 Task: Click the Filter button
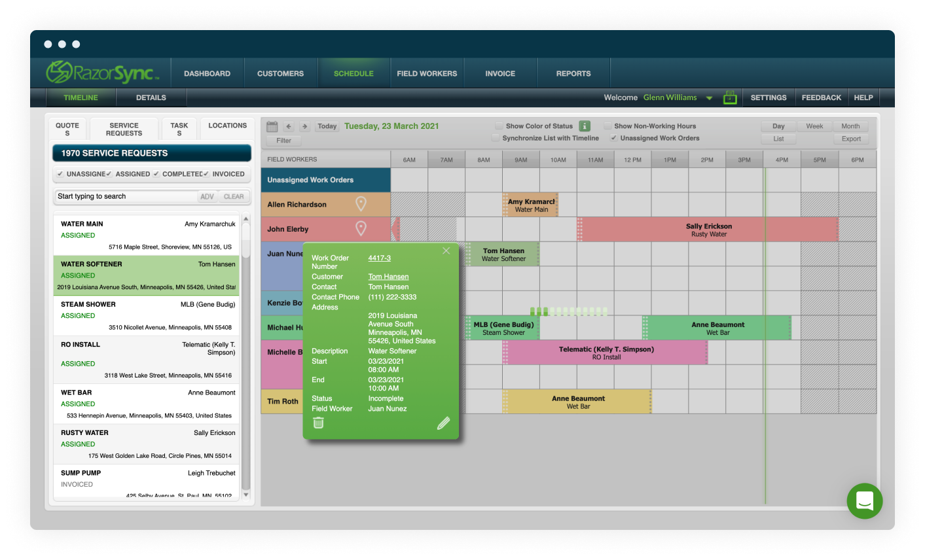pyautogui.click(x=283, y=140)
